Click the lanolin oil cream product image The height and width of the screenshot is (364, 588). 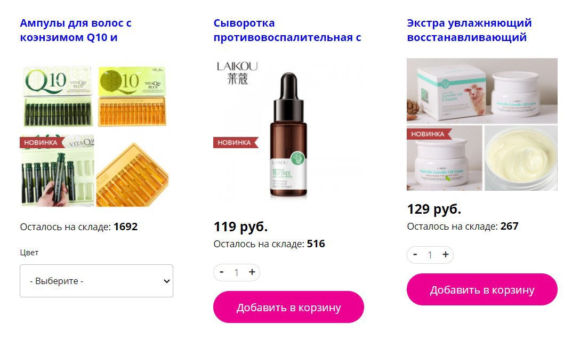click(x=482, y=124)
